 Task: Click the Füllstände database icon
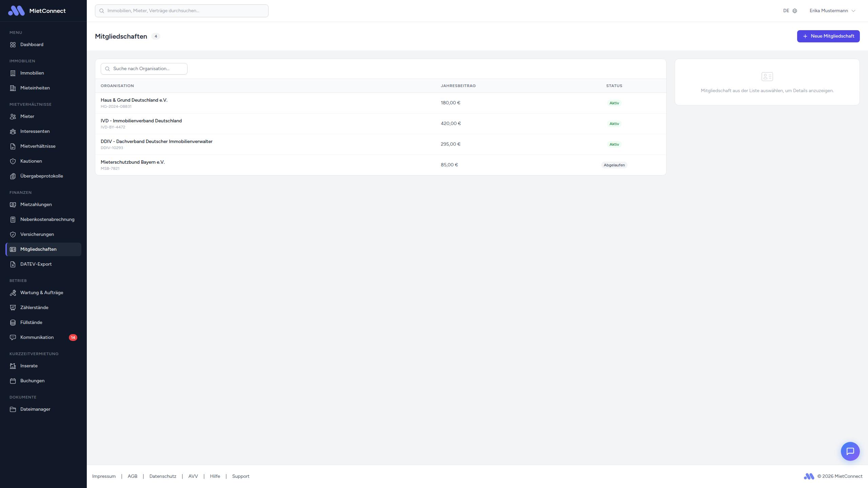(13, 323)
